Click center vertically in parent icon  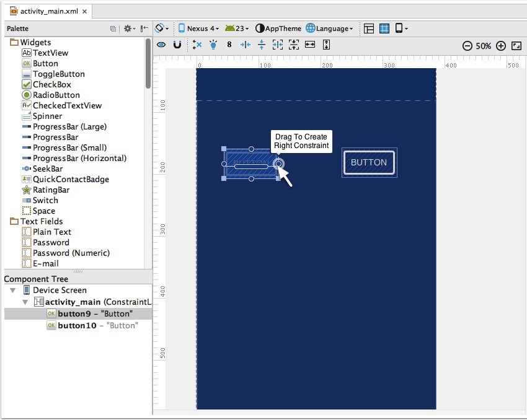(x=294, y=45)
